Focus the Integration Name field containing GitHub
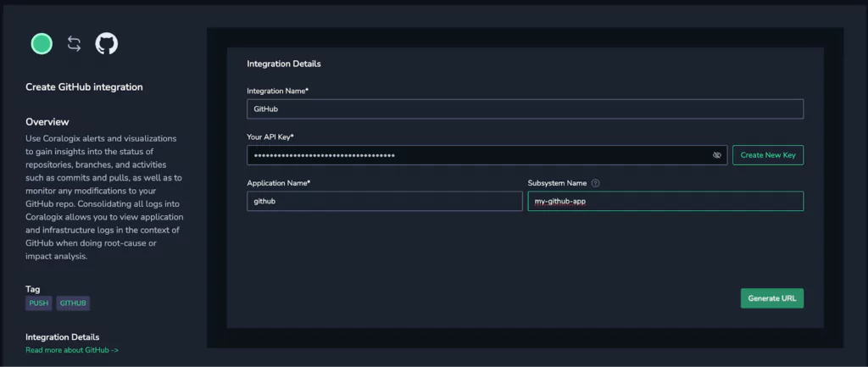This screenshot has width=868, height=367. click(x=525, y=109)
